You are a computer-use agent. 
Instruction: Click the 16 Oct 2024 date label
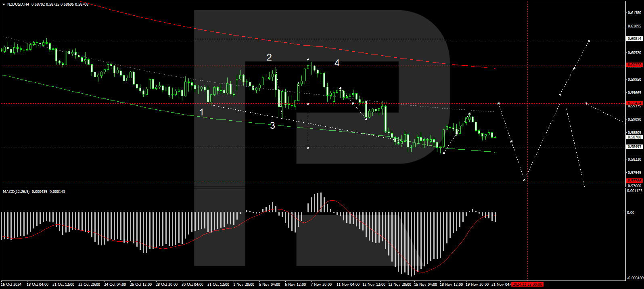[x=11, y=285]
